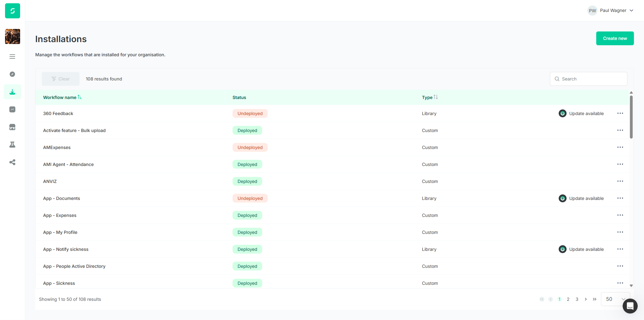Open the compass explore icon in sidebar
Screen dimensions: 644x320
[12, 74]
